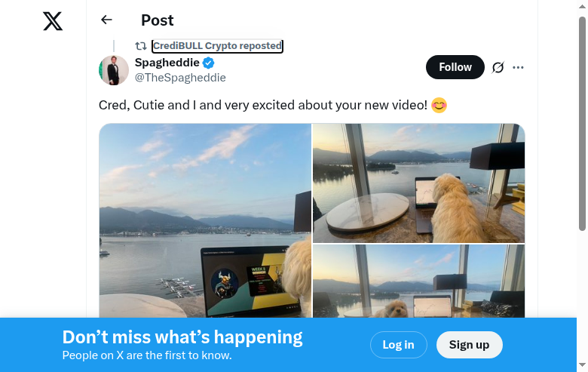
Task: Go back using the left arrow
Action: (x=106, y=20)
